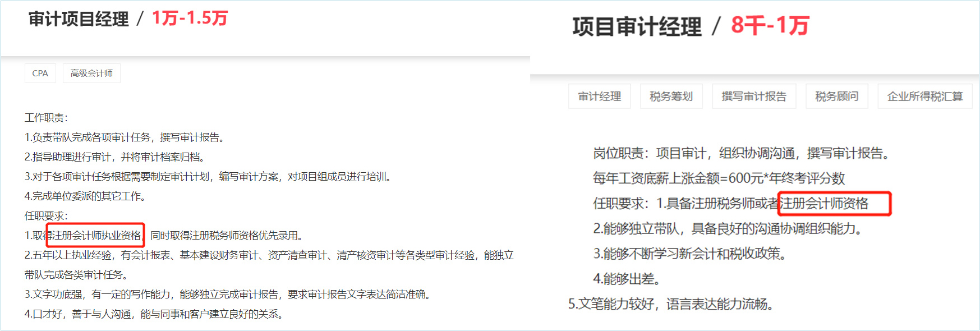Click the 工作职责 heading

click(46, 118)
